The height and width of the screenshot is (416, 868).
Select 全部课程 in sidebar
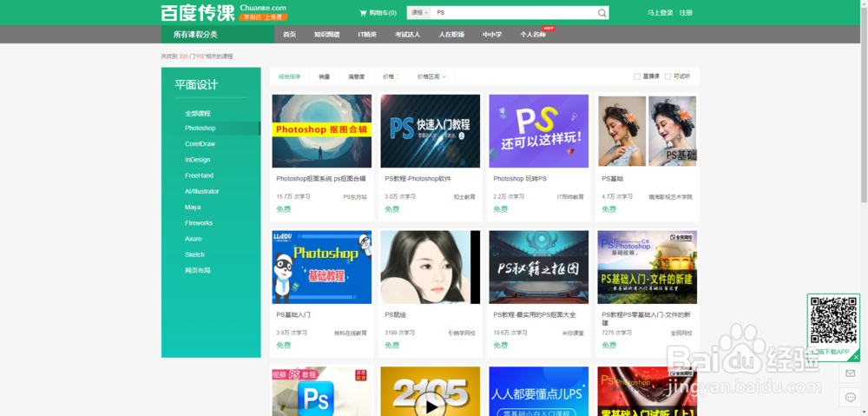click(x=198, y=113)
